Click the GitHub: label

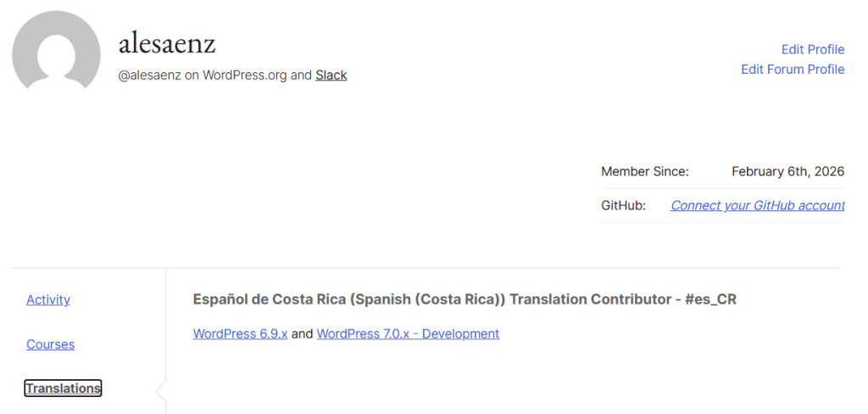click(x=623, y=205)
